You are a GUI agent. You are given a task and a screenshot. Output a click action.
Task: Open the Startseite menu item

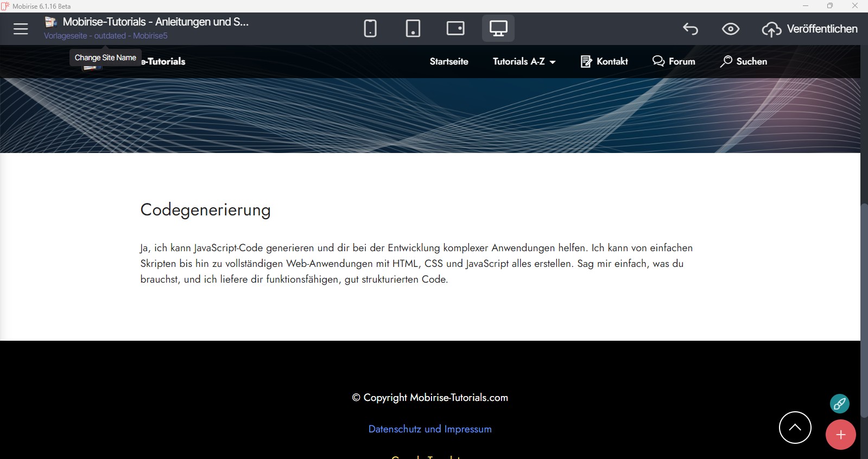[x=449, y=61]
